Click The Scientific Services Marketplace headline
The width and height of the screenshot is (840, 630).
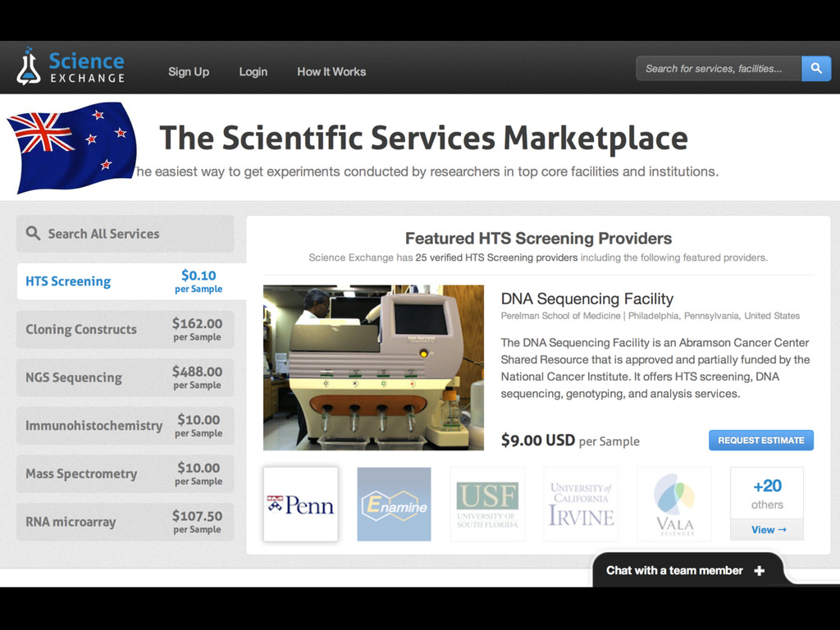tap(423, 138)
